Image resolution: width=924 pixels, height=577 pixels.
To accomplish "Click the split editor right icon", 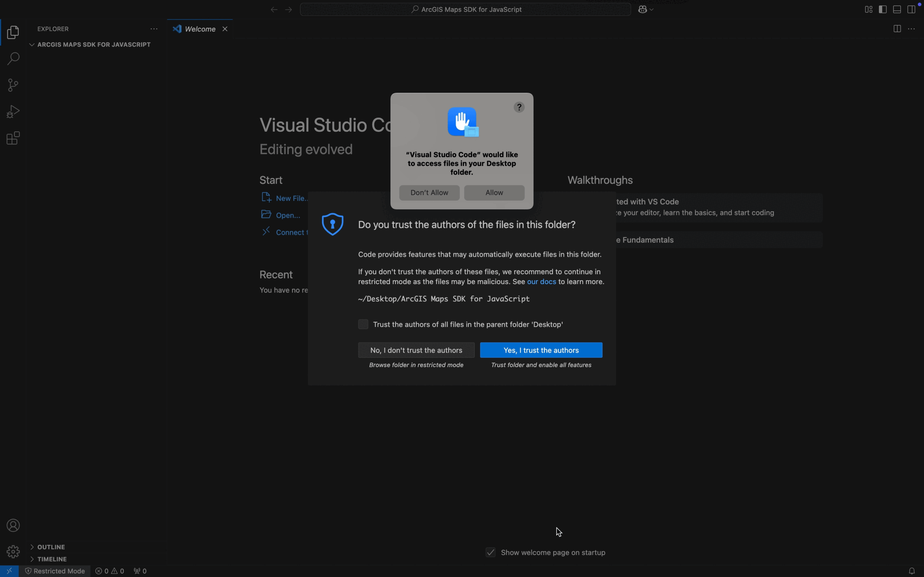I will [x=897, y=29].
